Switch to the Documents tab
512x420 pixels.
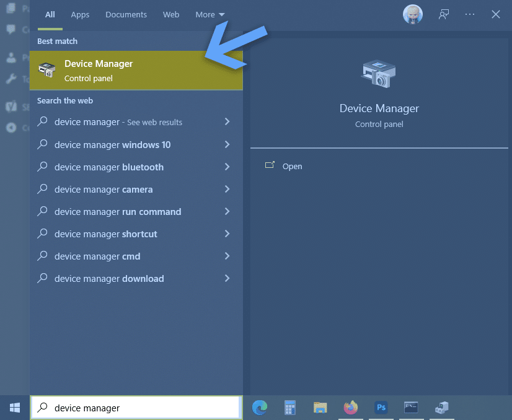(x=126, y=15)
